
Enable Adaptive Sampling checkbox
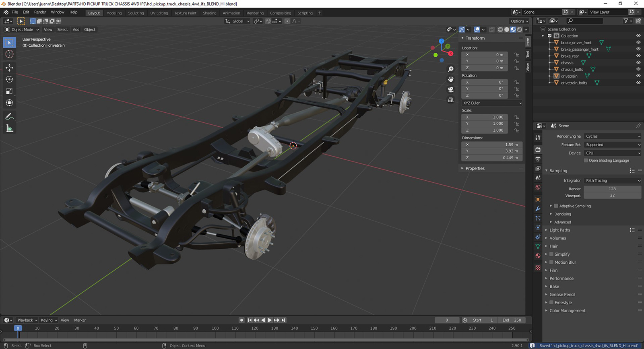[x=556, y=206]
